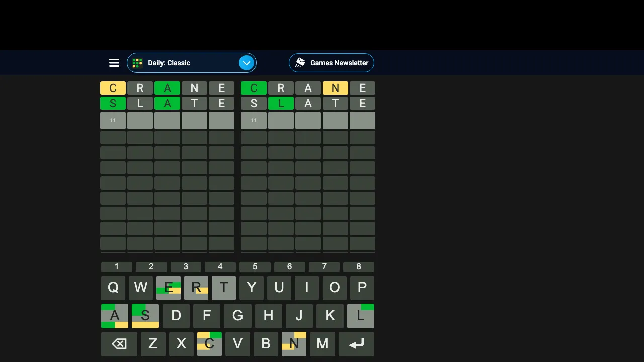Tap the K key
This screenshot has height=362, width=644.
click(330, 316)
